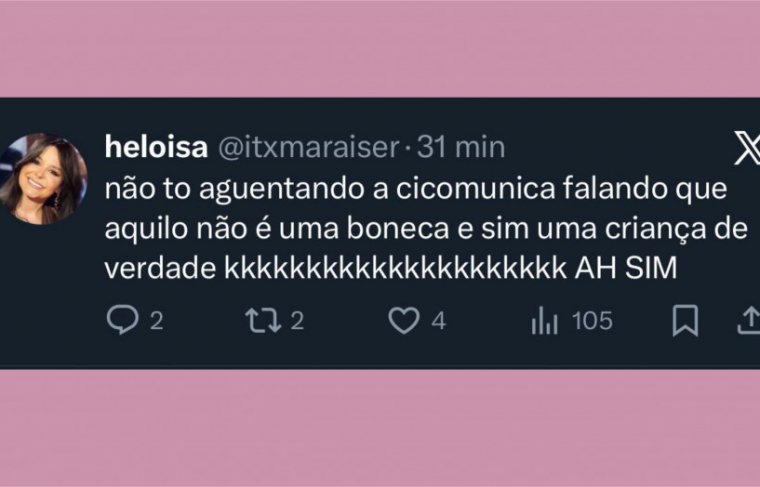Click the display name heloisa

click(156, 147)
